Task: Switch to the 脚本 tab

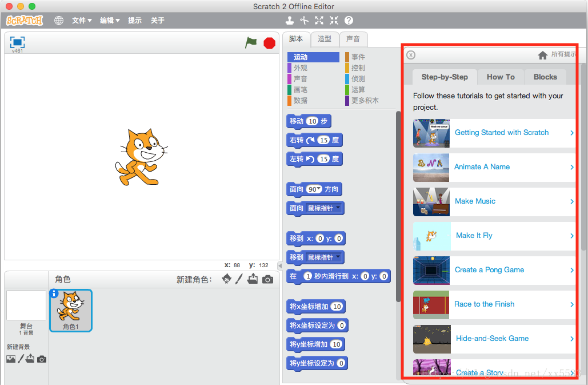Action: [296, 39]
